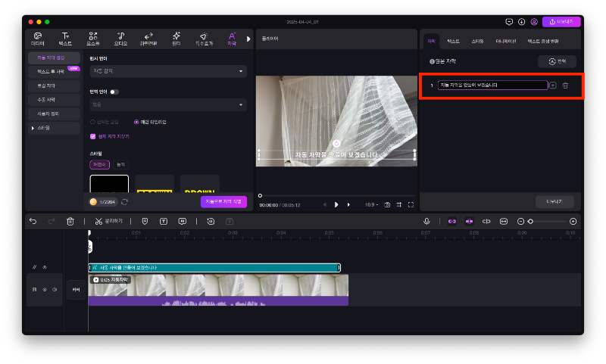Select the main timeline (메인 타임라인) radio option

[x=136, y=121]
